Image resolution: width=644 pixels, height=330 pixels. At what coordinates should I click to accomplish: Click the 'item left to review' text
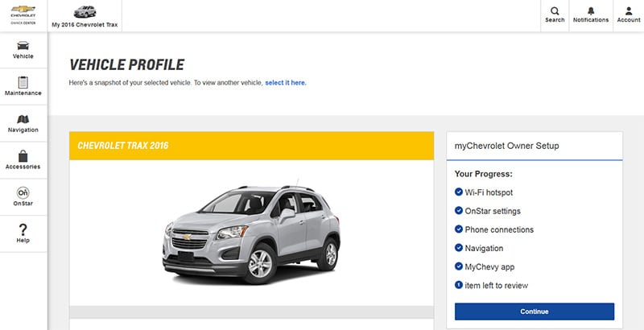[497, 285]
